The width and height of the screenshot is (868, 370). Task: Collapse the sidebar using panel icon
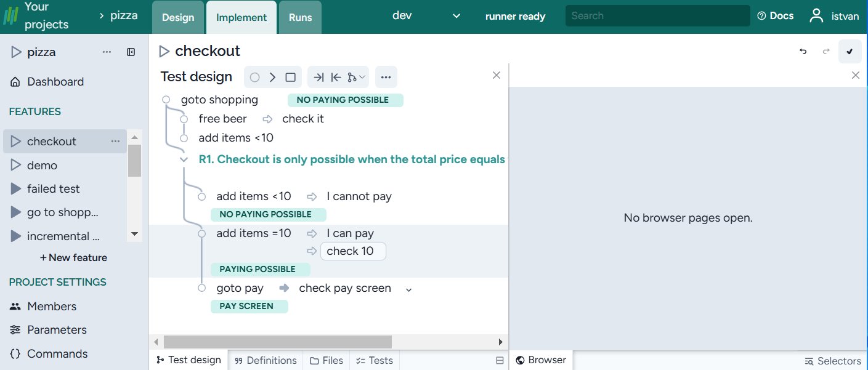point(131,52)
